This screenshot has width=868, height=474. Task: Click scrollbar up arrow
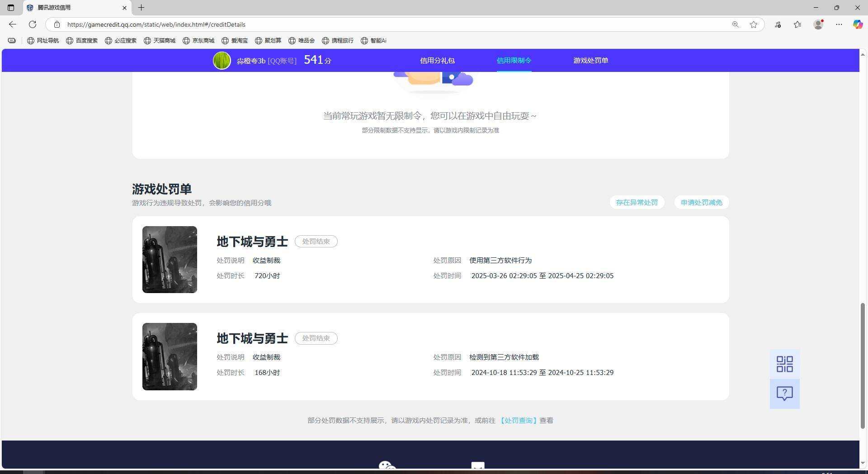[x=863, y=54]
